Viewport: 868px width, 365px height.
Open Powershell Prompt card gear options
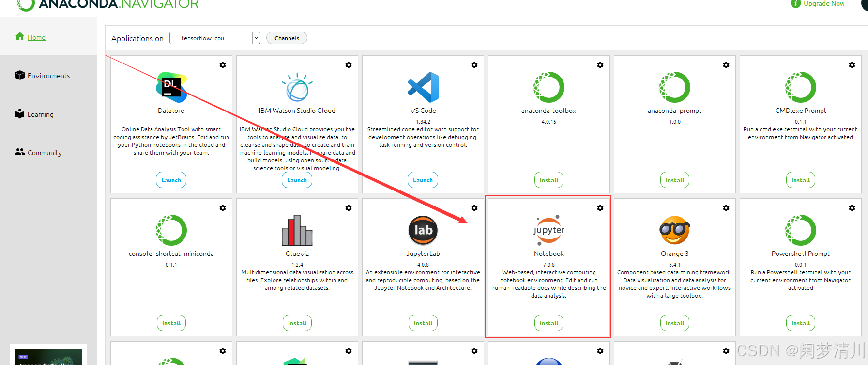pos(852,208)
